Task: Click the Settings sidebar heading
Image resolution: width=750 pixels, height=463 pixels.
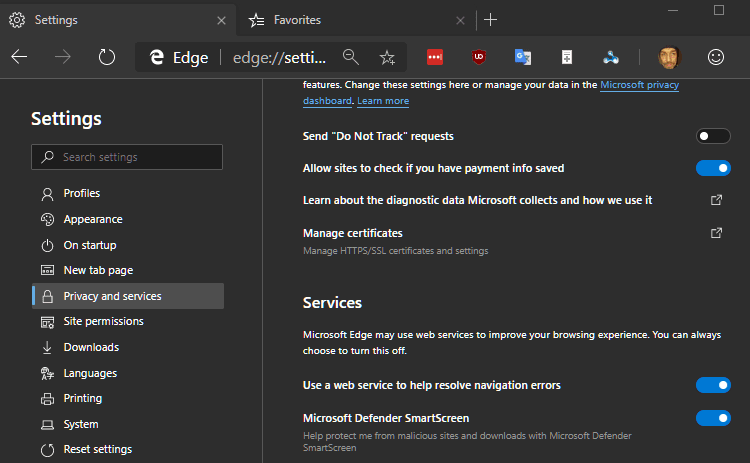Action: (x=66, y=119)
